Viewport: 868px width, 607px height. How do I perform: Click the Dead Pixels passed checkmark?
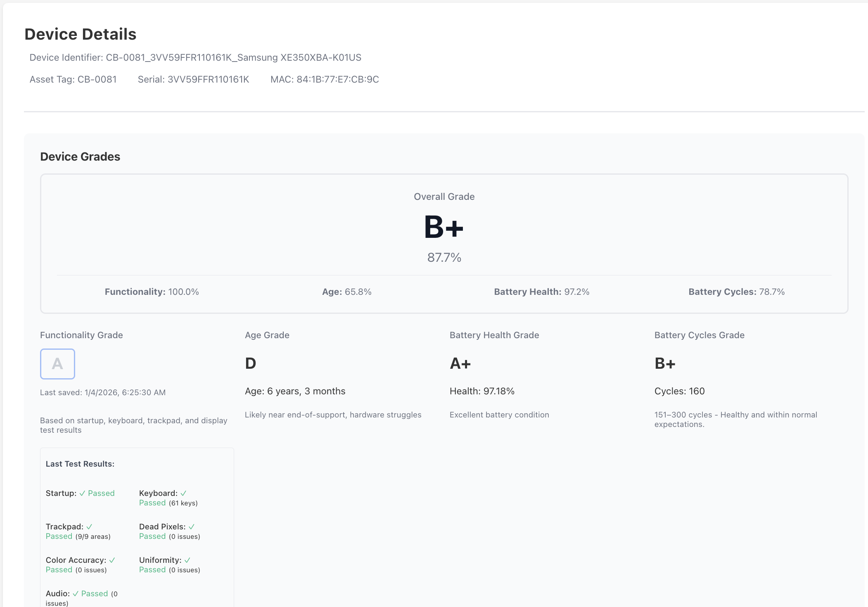click(191, 526)
